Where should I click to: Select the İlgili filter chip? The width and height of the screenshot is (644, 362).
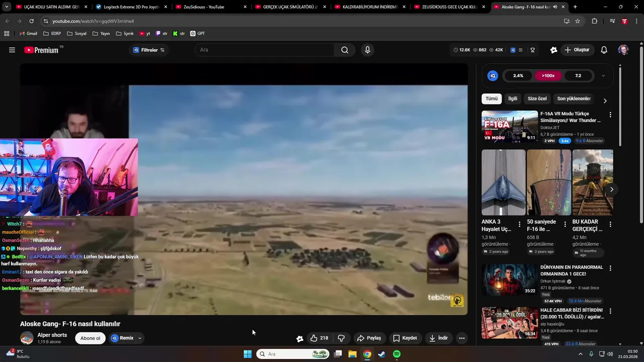(x=512, y=99)
